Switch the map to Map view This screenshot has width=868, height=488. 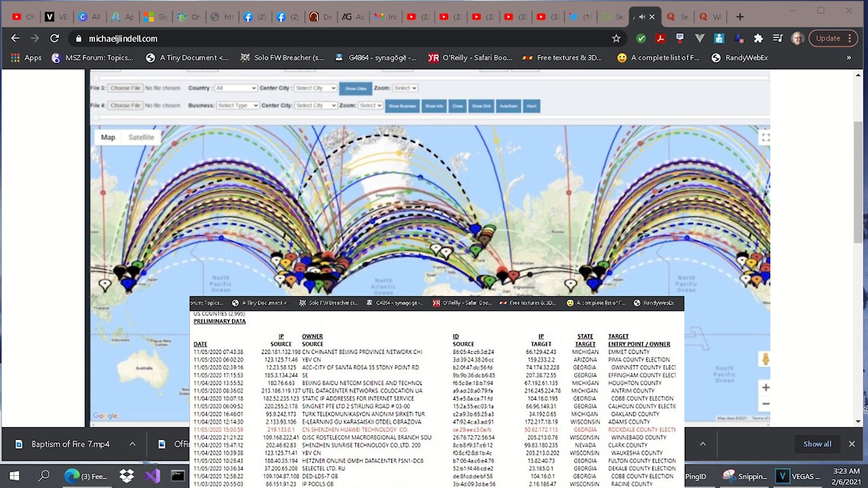pyautogui.click(x=108, y=137)
